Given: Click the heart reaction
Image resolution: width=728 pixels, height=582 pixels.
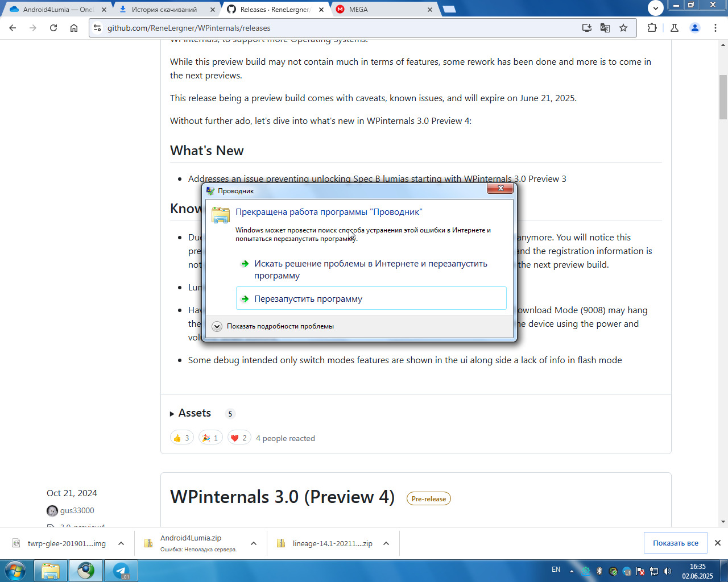Looking at the screenshot, I should pyautogui.click(x=239, y=438).
